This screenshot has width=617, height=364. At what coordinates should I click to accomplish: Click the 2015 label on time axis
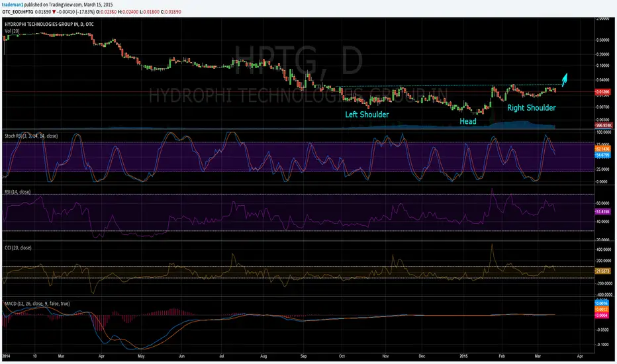pos(464,356)
